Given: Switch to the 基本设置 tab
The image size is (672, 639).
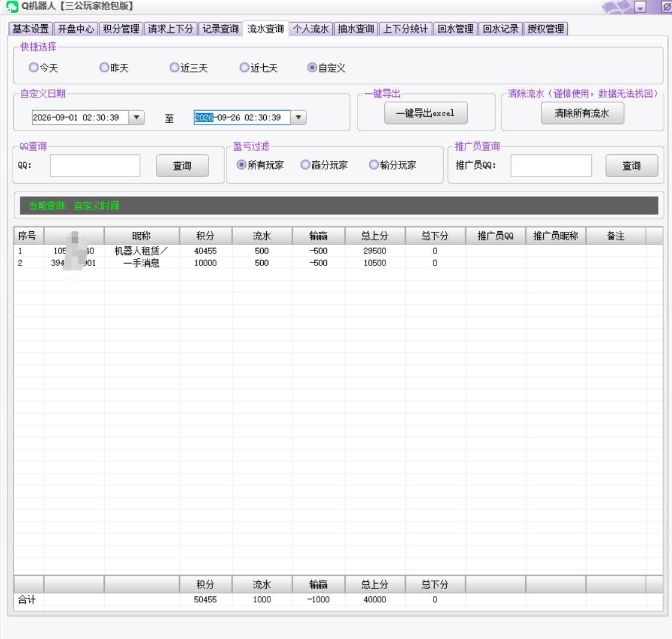Looking at the screenshot, I should pyautogui.click(x=31, y=29).
